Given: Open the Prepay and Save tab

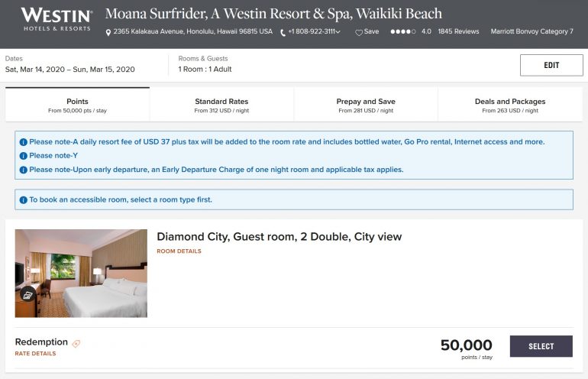Looking at the screenshot, I should (366, 105).
